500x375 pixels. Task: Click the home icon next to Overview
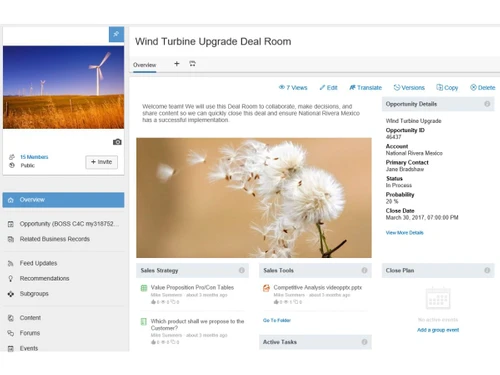coord(11,200)
